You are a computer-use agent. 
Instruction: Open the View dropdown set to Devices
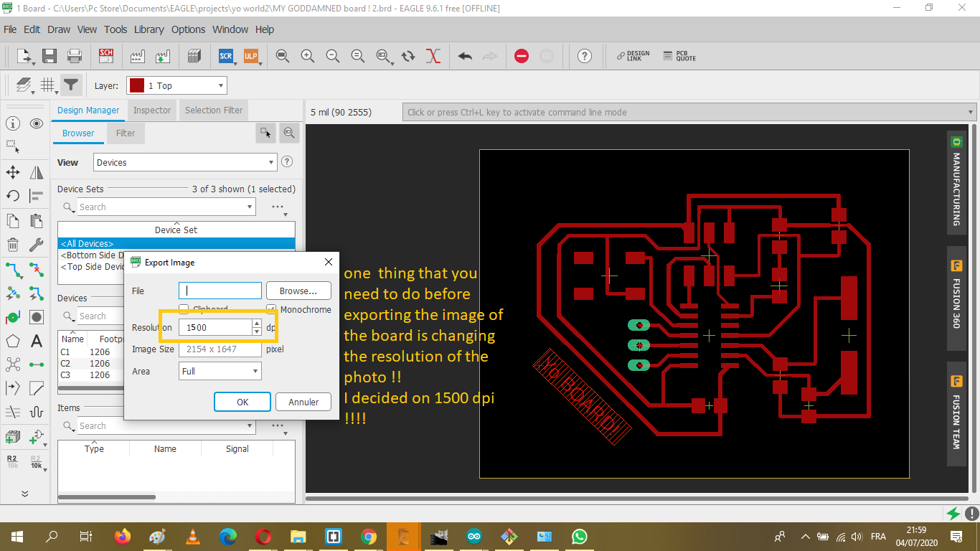185,162
